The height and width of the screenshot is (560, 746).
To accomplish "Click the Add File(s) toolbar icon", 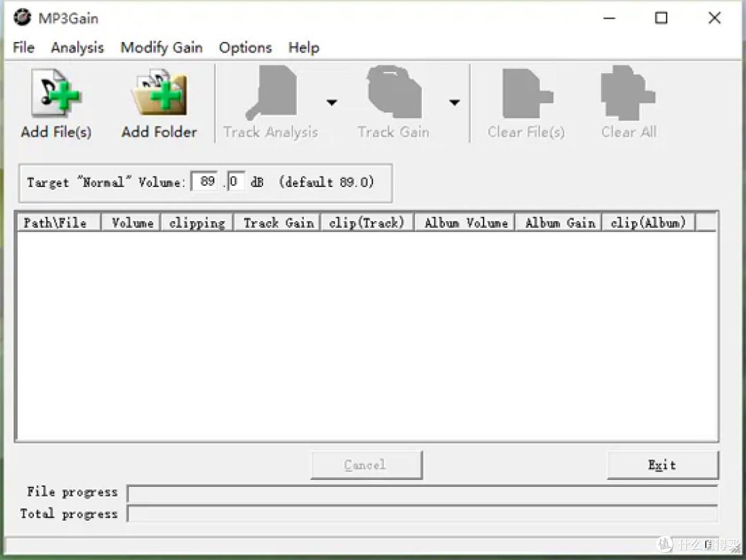I will tap(56, 93).
